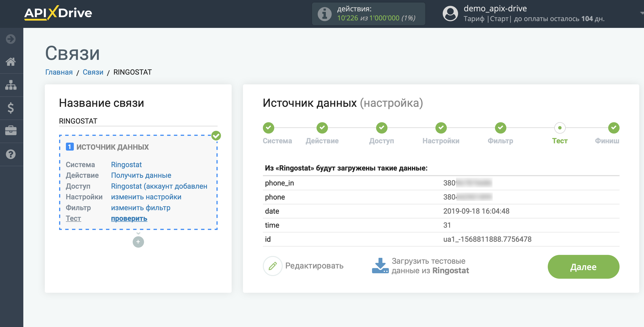Click the Далее button

pyautogui.click(x=584, y=267)
